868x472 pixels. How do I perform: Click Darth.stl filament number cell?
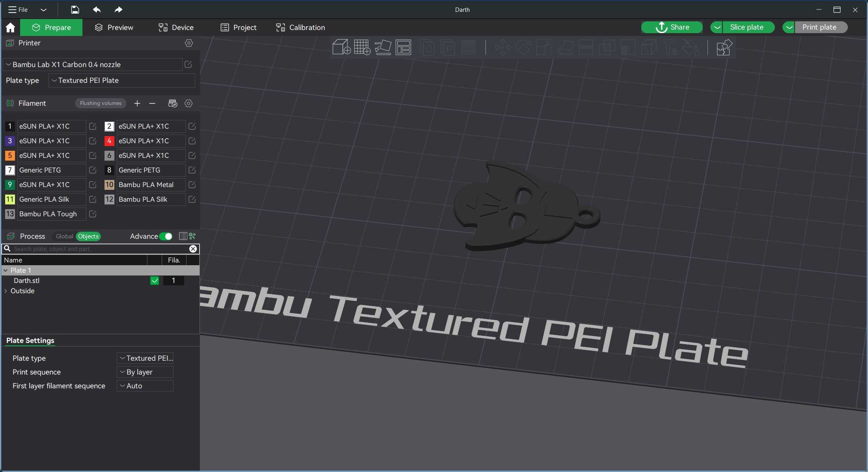point(174,281)
